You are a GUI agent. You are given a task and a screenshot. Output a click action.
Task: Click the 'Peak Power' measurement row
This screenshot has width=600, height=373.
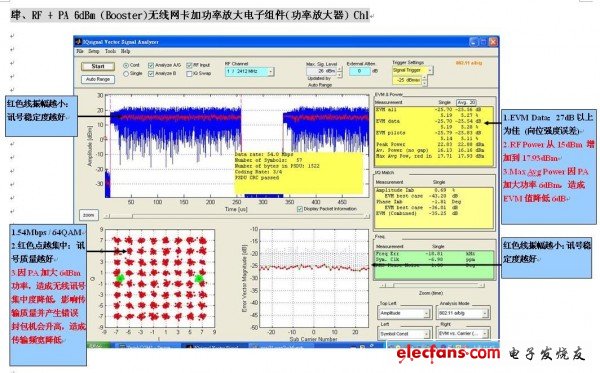point(430,144)
